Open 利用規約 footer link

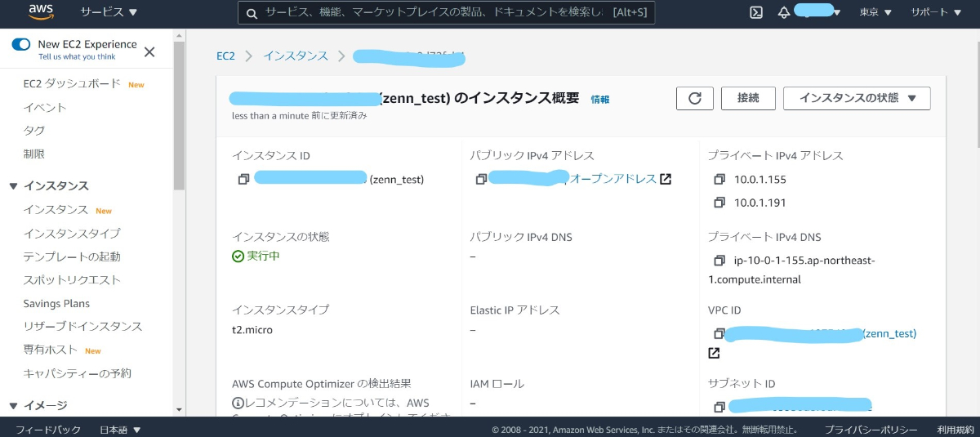pyautogui.click(x=955, y=429)
